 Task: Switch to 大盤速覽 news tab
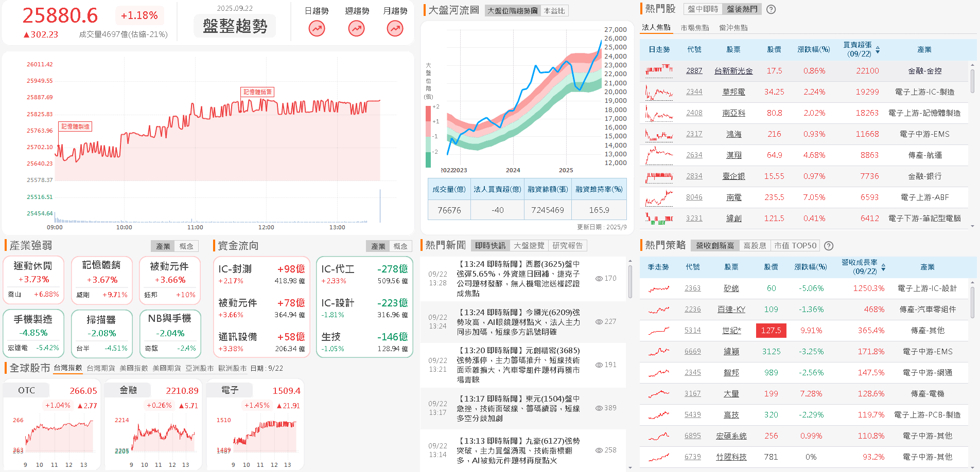pyautogui.click(x=529, y=246)
